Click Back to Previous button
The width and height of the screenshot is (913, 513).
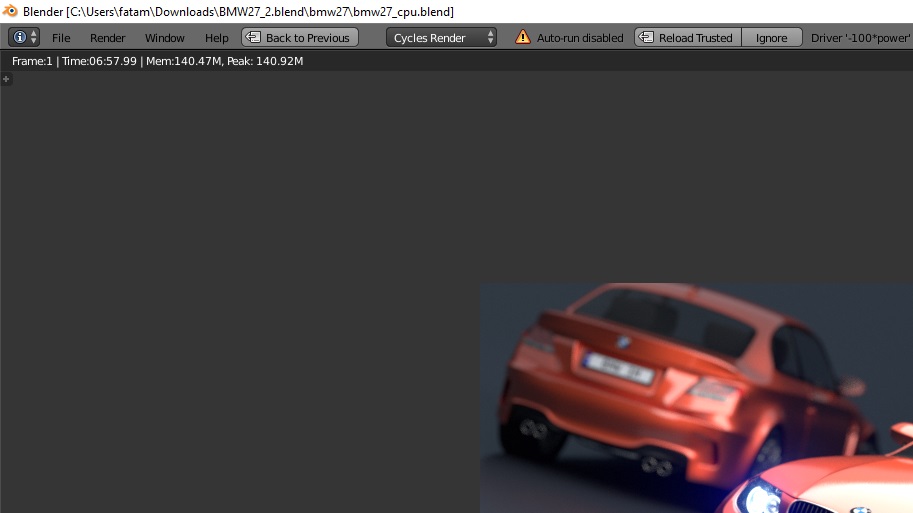point(300,37)
